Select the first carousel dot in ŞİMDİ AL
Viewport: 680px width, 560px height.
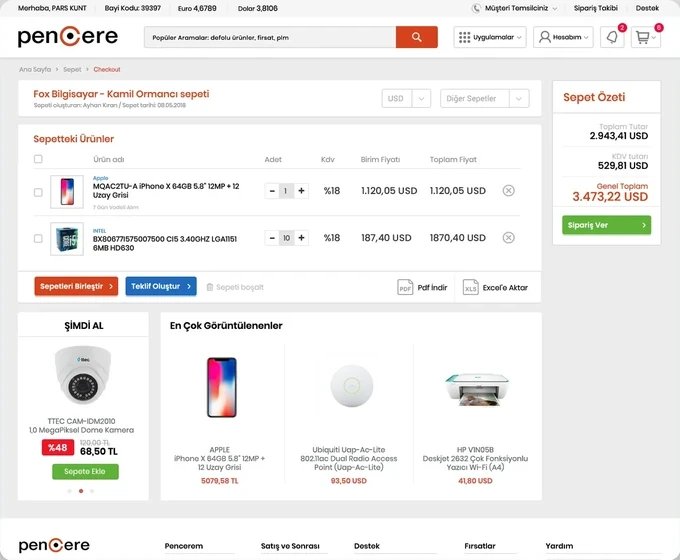click(69, 491)
